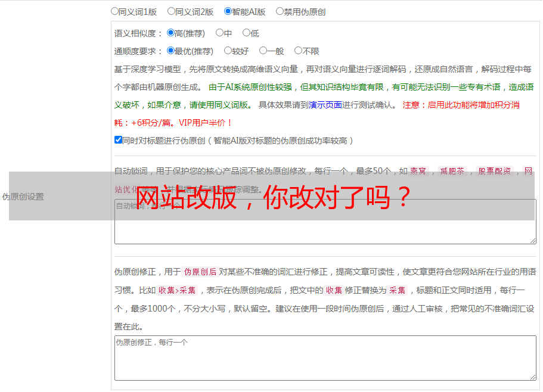Viewport: 543px width, 392px height.
Task: Grab resize handle of 自动锁词 textarea
Action: (x=533, y=241)
